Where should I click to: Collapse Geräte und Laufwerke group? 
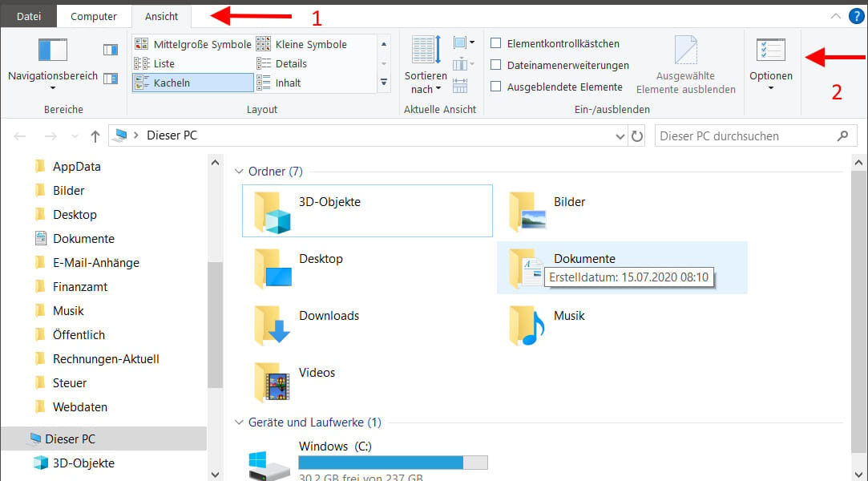239,422
